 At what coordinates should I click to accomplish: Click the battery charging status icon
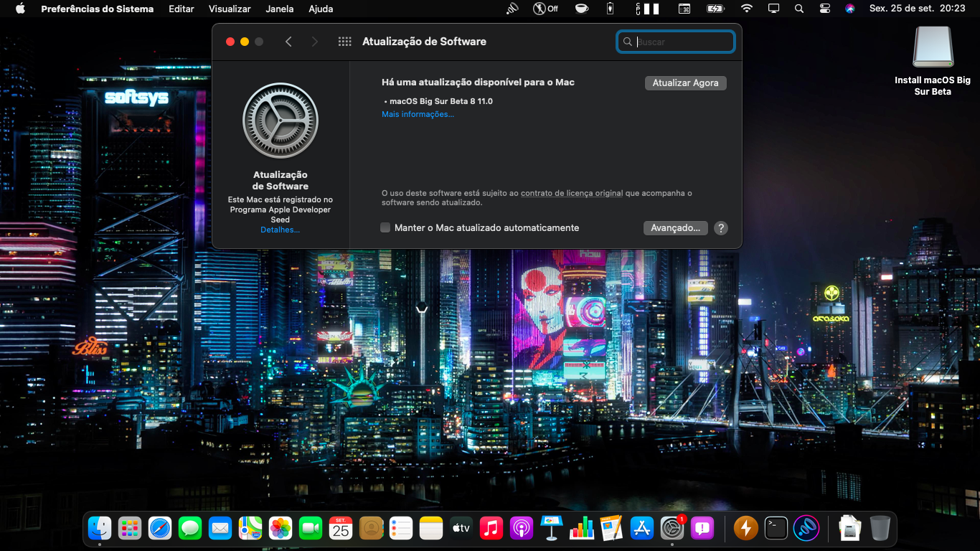point(715,9)
